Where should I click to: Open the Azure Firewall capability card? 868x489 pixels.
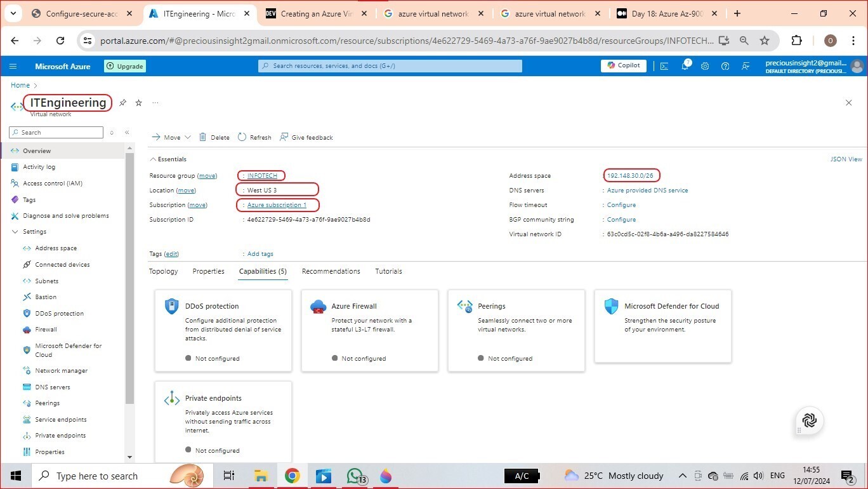(x=370, y=331)
